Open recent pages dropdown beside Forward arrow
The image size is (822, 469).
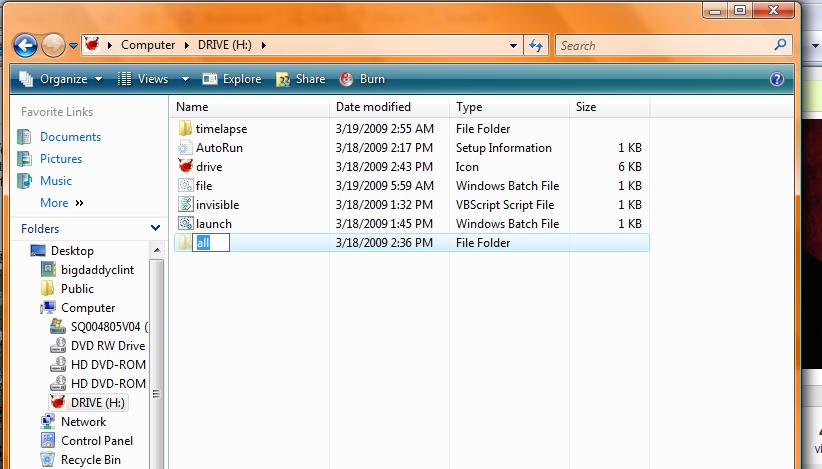coord(73,46)
